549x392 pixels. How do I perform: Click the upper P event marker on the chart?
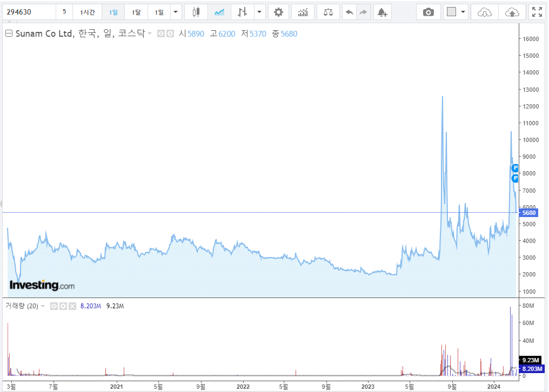(x=515, y=168)
